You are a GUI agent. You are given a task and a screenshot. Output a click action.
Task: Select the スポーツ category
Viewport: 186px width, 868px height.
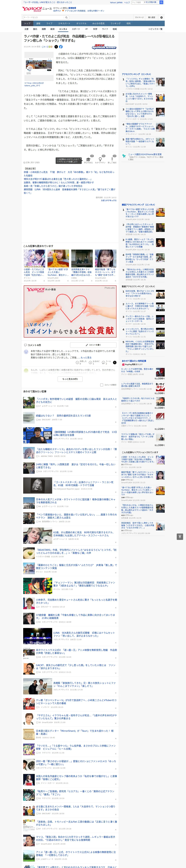point(76,29)
